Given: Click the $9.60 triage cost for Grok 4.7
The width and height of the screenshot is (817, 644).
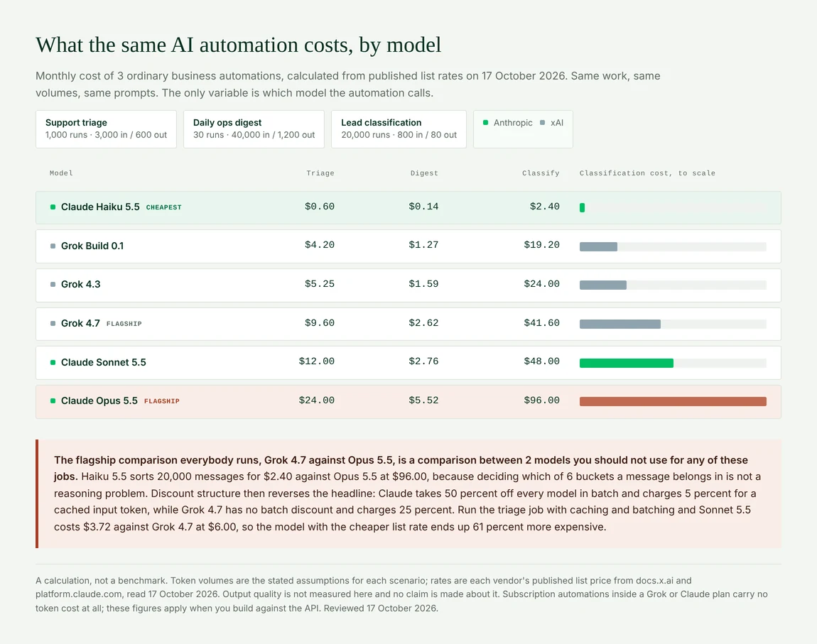Looking at the screenshot, I should [320, 323].
